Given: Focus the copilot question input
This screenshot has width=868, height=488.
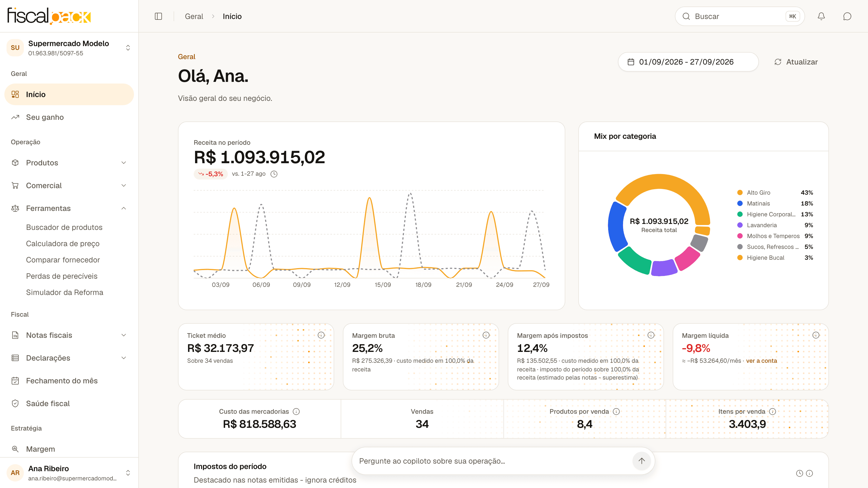Looking at the screenshot, I should [494, 461].
